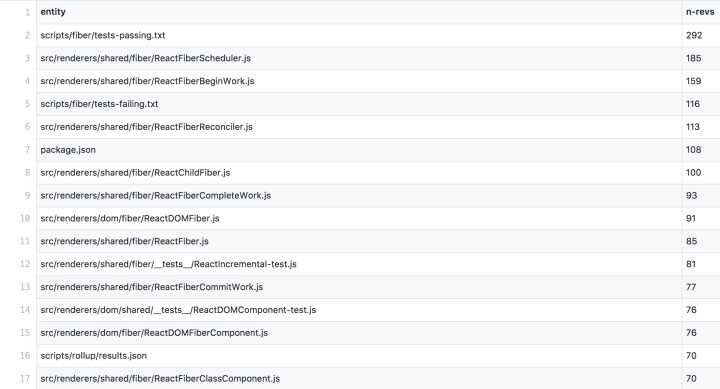Select line number 16
Screen dimensions: 720x389
pos(25,356)
